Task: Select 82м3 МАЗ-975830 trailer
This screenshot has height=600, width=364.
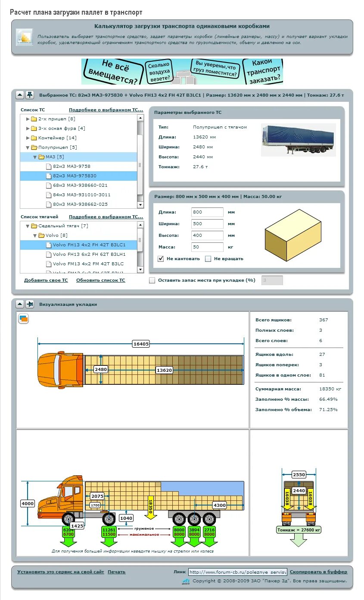Action: 78,176
